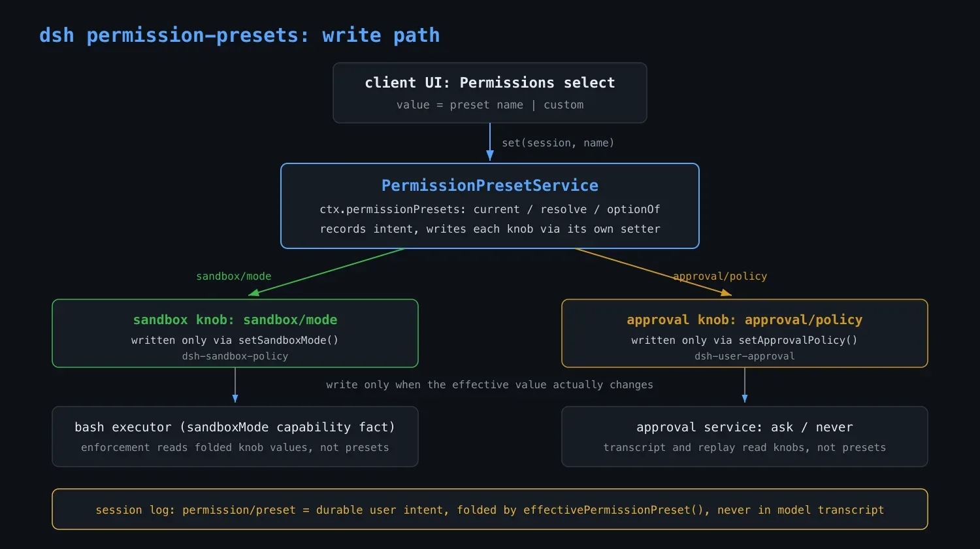Click "transcript and replay read knobs, not presets"
The image size is (980, 549).
coord(745,447)
